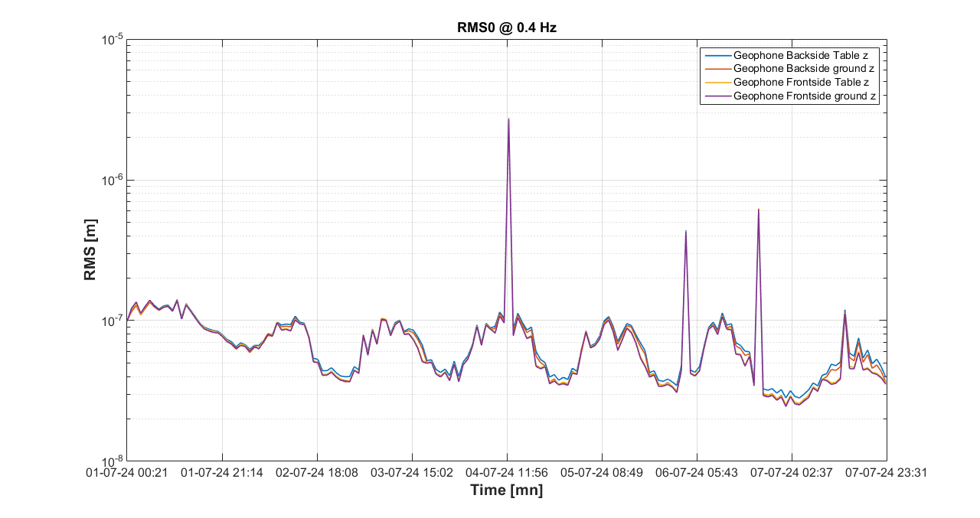Click the purple line swatch in the legend
The image size is (980, 518).
(717, 96)
